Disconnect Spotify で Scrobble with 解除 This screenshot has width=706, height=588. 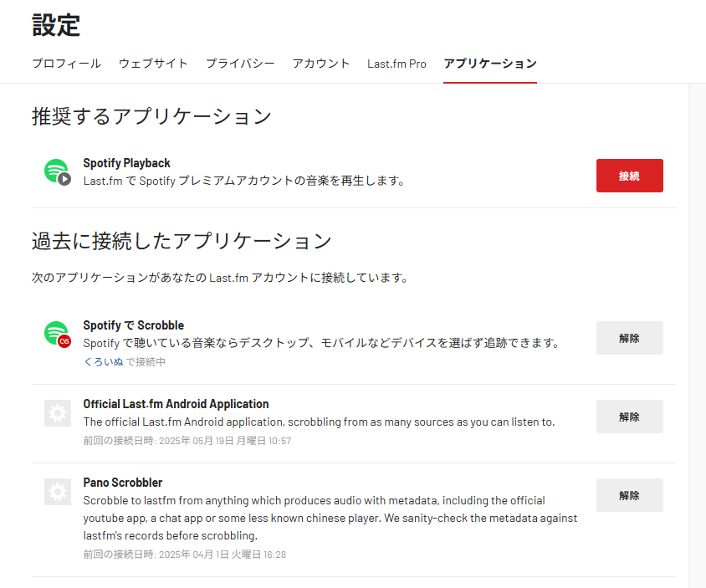point(629,338)
